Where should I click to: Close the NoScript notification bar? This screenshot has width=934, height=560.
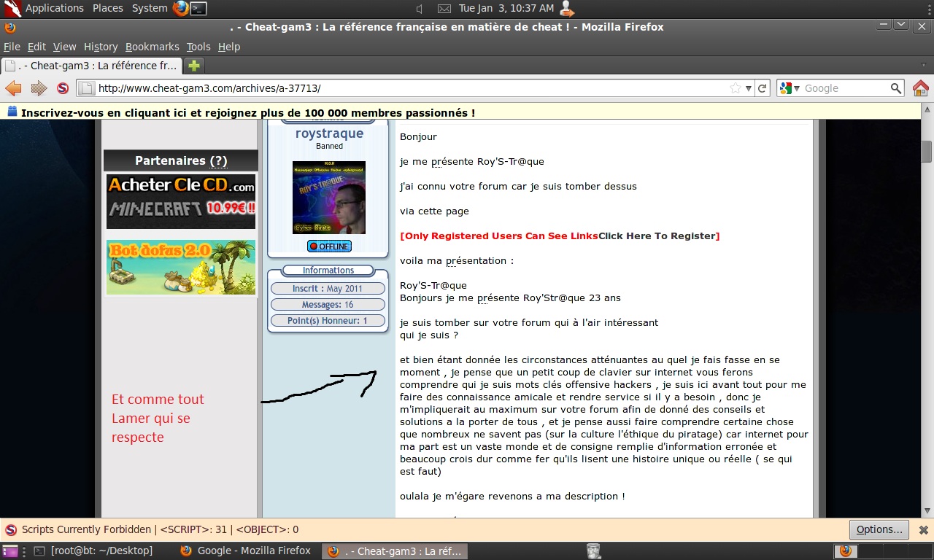click(x=923, y=530)
